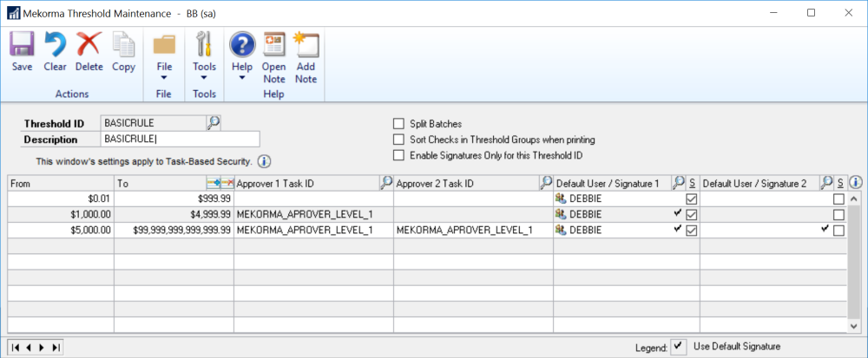Click the empty Approver 2 cell on the $1,000.00 row
Image resolution: width=868 pixels, height=358 pixels.
tap(473, 215)
